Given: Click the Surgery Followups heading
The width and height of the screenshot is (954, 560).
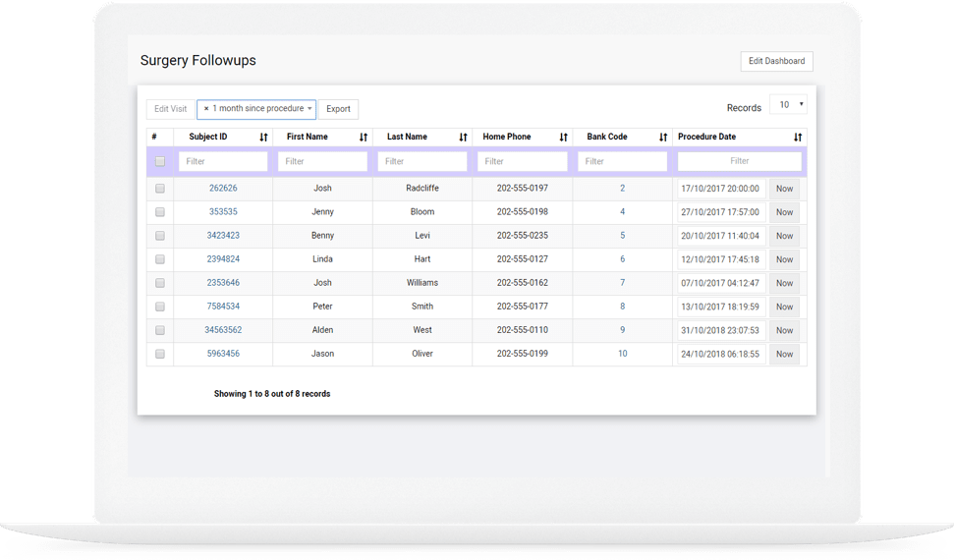Looking at the screenshot, I should pyautogui.click(x=197, y=60).
